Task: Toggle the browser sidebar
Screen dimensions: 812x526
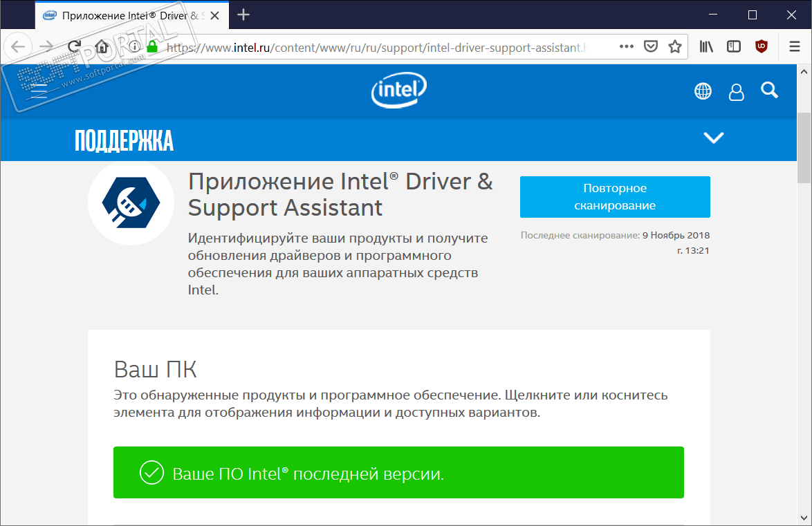Action: point(734,46)
